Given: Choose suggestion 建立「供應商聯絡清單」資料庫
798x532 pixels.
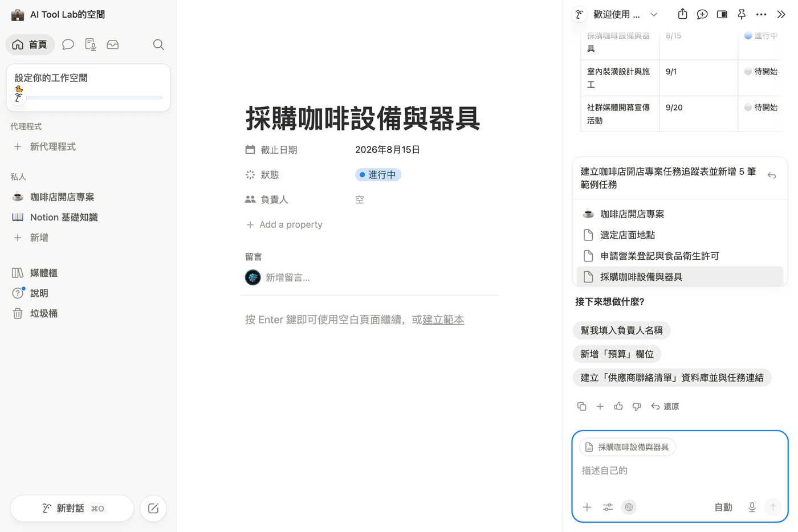Looking at the screenshot, I should tap(672, 378).
